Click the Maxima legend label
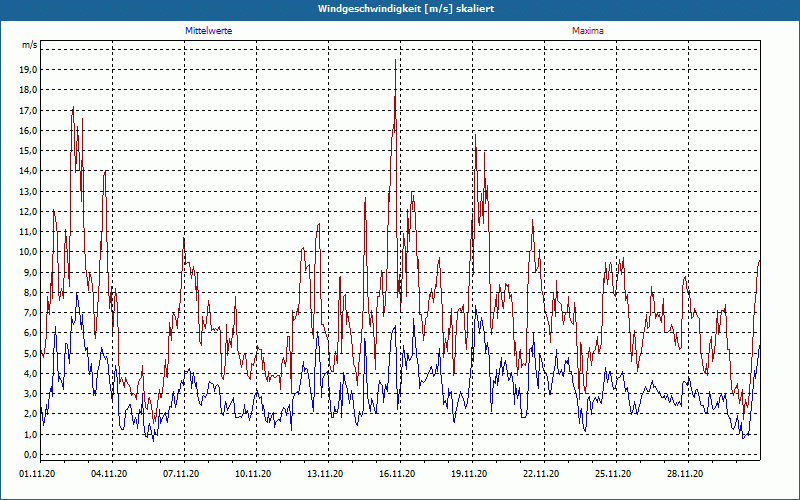 [x=588, y=31]
